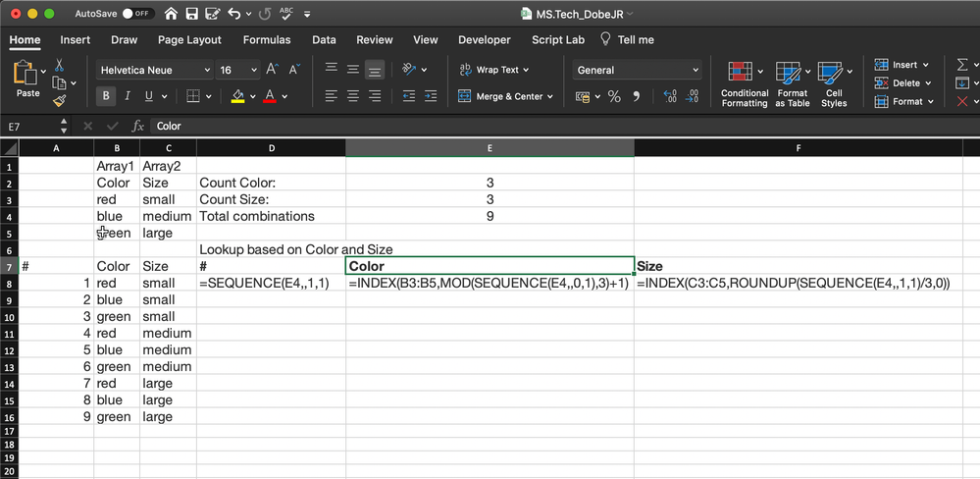The image size is (980, 479).
Task: Center text horizontally
Action: click(353, 96)
